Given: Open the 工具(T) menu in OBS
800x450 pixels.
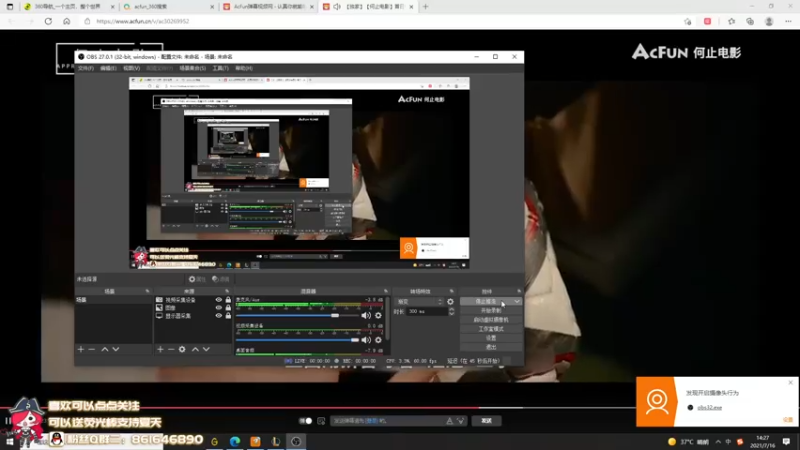Looking at the screenshot, I should pos(220,68).
